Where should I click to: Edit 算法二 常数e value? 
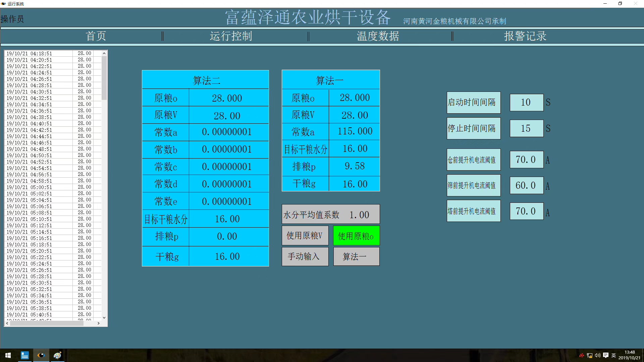tap(229, 201)
